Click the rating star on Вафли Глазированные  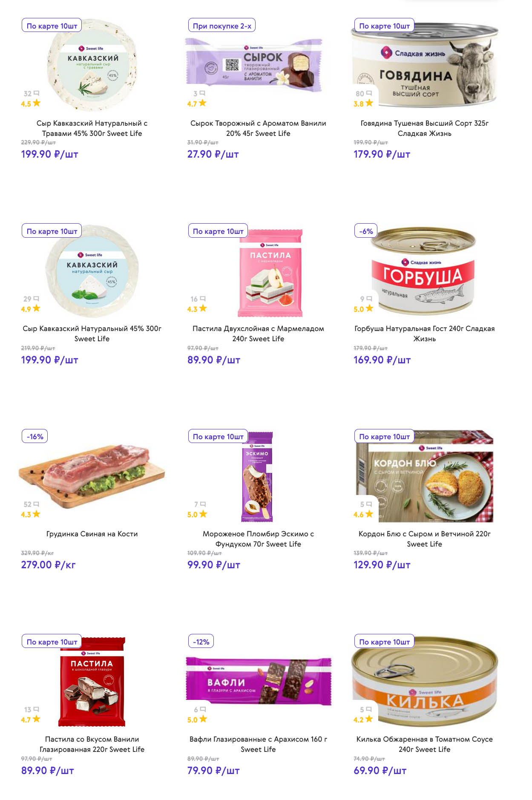(203, 719)
